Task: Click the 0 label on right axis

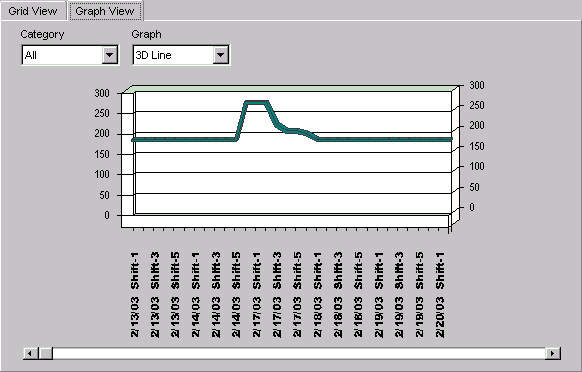Action: (x=471, y=207)
